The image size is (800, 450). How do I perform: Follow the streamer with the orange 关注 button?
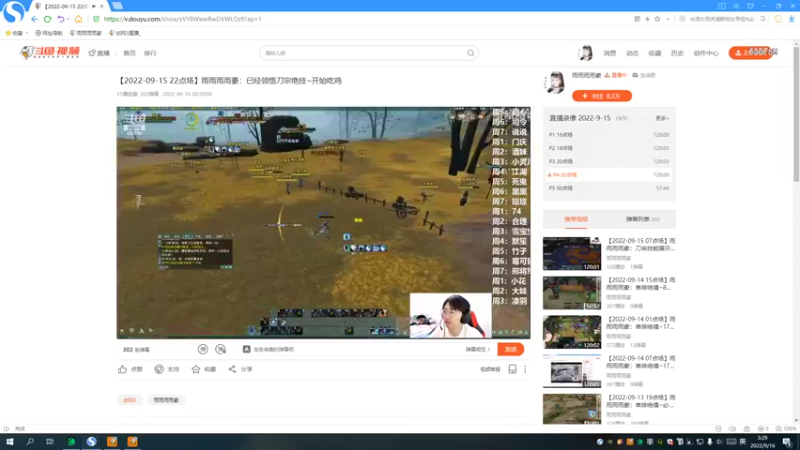602,96
